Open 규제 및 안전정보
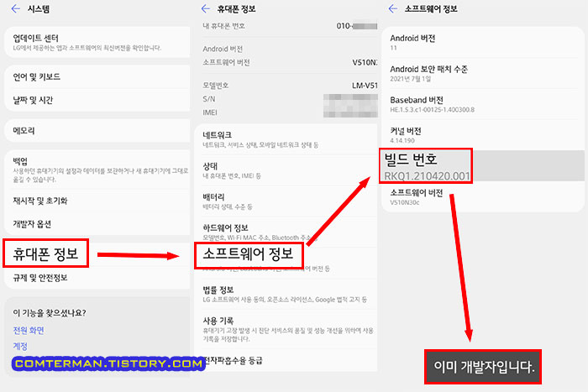The image size is (588, 392). [x=97, y=278]
